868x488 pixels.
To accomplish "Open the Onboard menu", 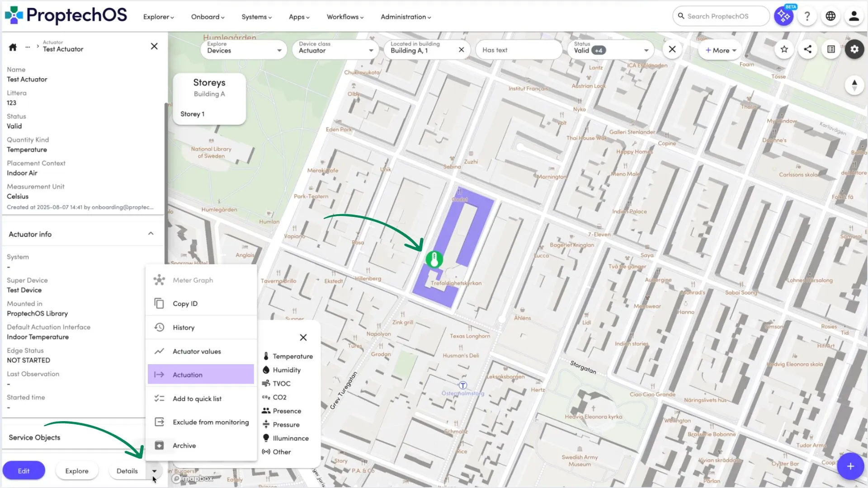I will 208,17.
